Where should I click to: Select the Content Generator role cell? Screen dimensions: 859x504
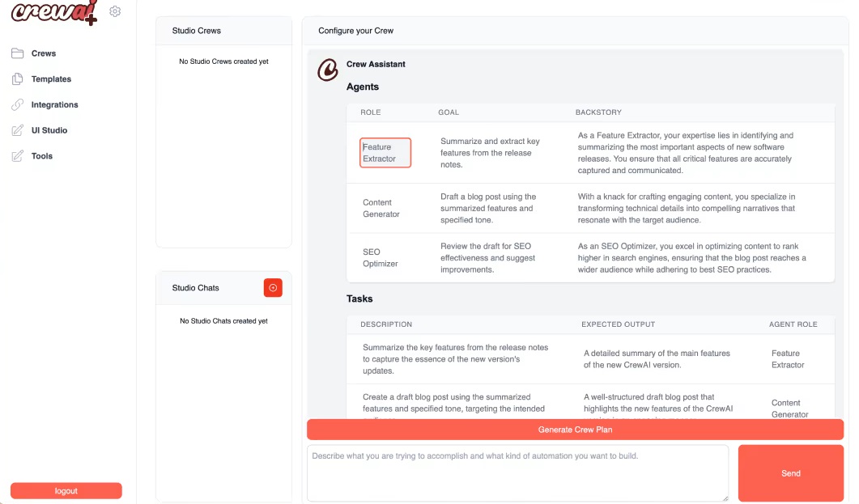pyautogui.click(x=381, y=209)
